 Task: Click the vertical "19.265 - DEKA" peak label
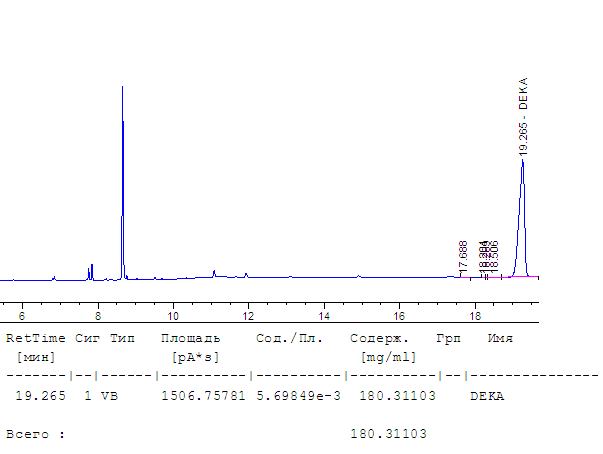523,116
